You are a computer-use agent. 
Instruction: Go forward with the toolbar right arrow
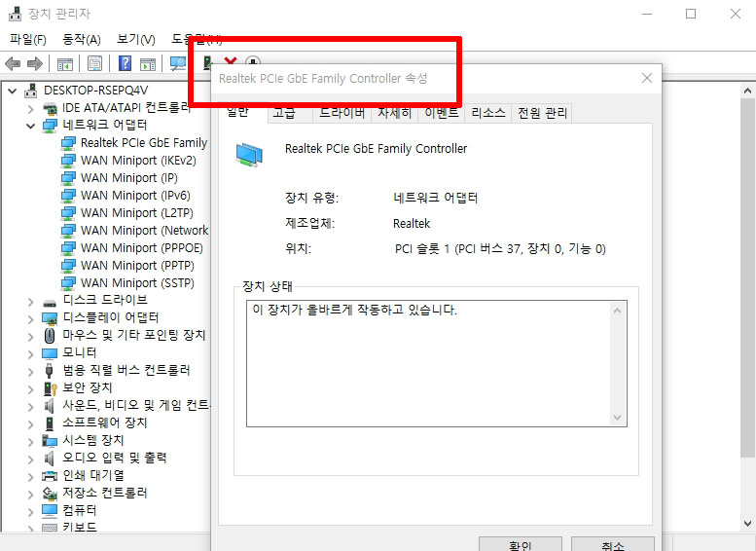tap(34, 63)
